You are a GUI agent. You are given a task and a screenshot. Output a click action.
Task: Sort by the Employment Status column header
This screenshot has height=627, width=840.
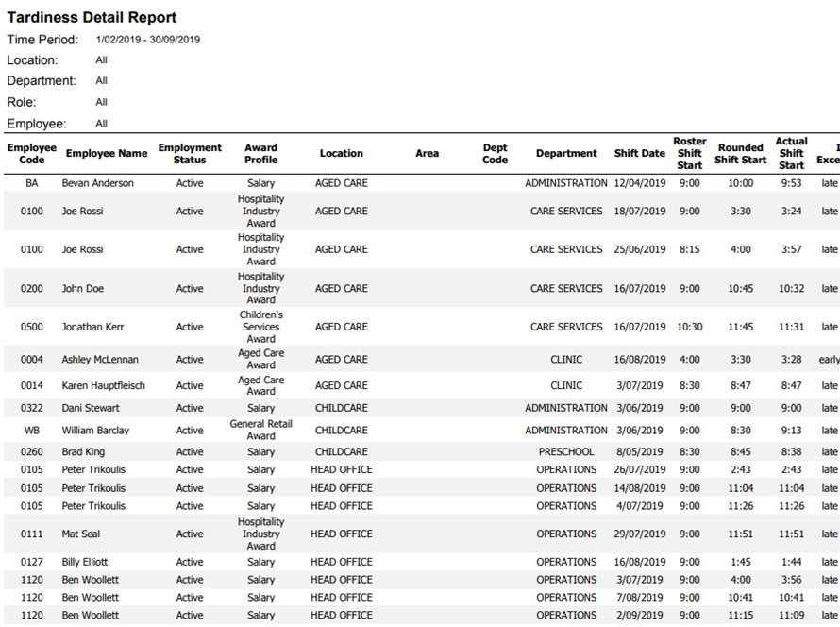coord(191,154)
